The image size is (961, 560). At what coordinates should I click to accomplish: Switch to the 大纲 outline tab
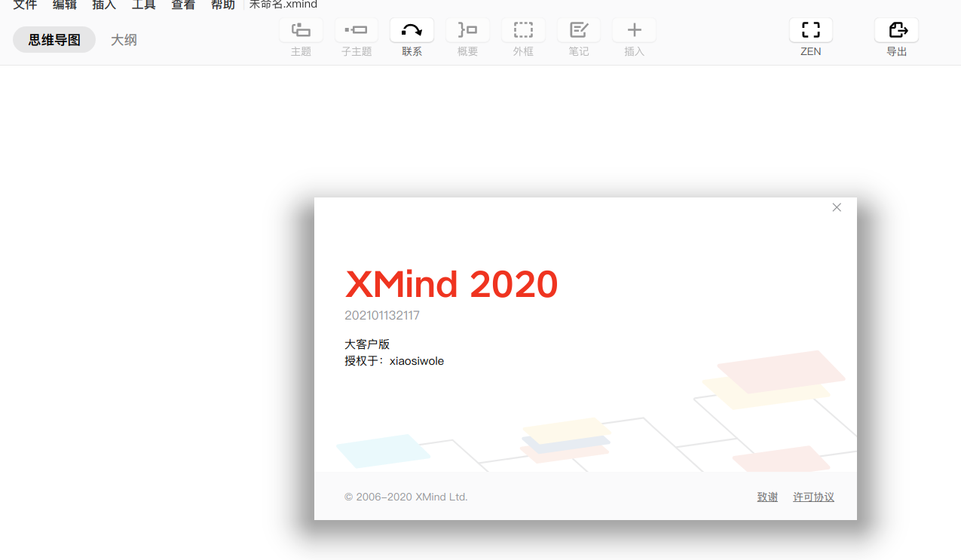point(124,39)
